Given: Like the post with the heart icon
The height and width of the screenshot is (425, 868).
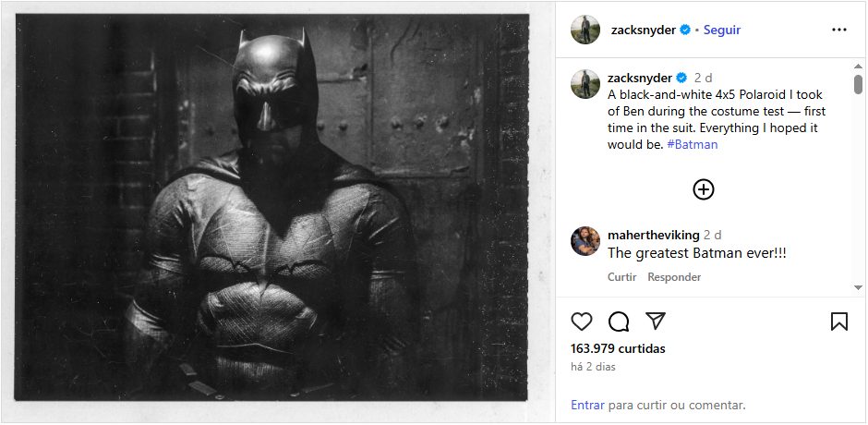Looking at the screenshot, I should pos(582,322).
